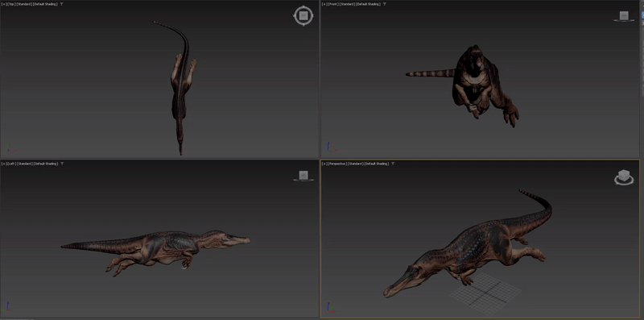Open [Standard] menu in the Top viewport
This screenshot has height=320, width=644.
[x=24, y=4]
